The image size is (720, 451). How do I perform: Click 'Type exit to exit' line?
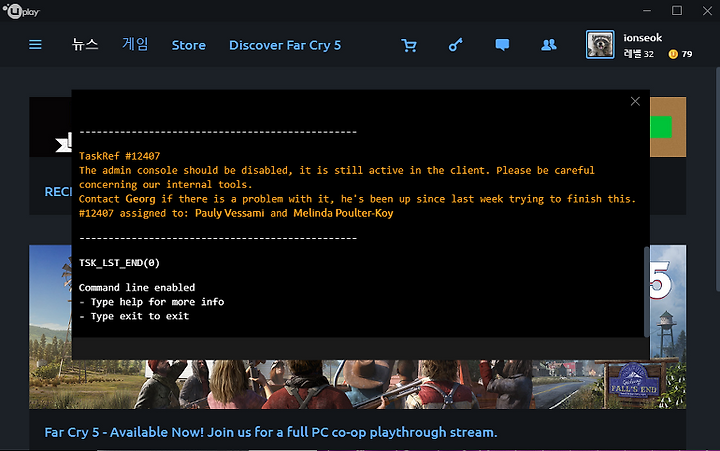tap(134, 316)
